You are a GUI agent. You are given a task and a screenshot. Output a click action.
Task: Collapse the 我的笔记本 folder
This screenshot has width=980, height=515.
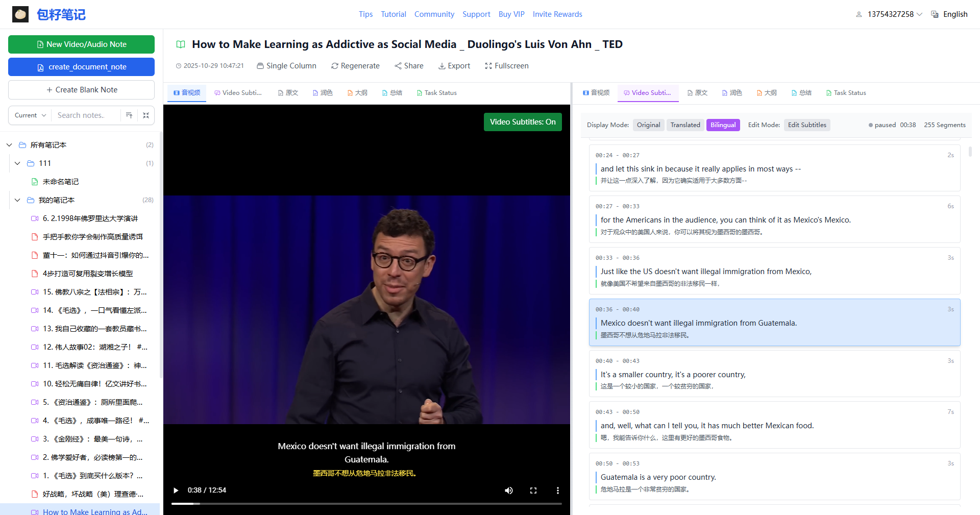17,200
